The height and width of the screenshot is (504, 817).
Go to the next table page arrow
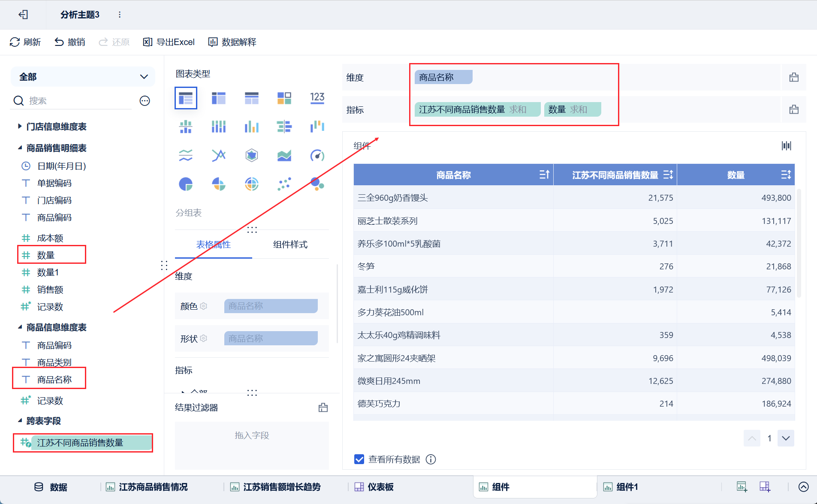[786, 438]
